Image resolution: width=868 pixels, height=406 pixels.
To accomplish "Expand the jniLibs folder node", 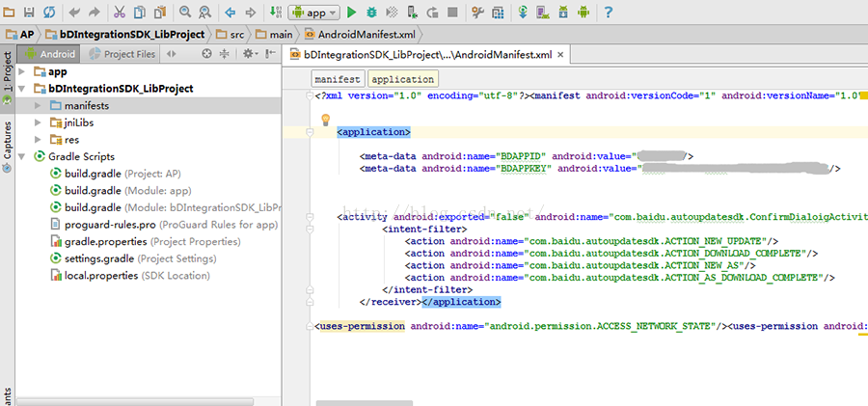I will click(38, 122).
